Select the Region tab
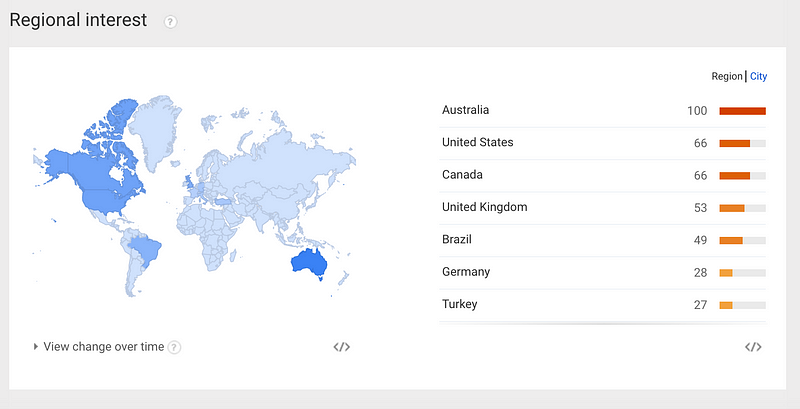The image size is (800, 409). [727, 76]
